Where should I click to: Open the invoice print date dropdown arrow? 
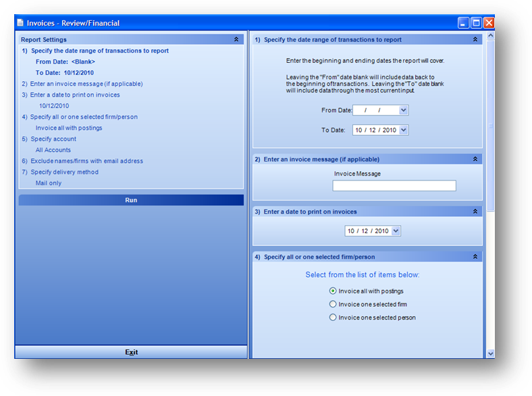click(396, 230)
